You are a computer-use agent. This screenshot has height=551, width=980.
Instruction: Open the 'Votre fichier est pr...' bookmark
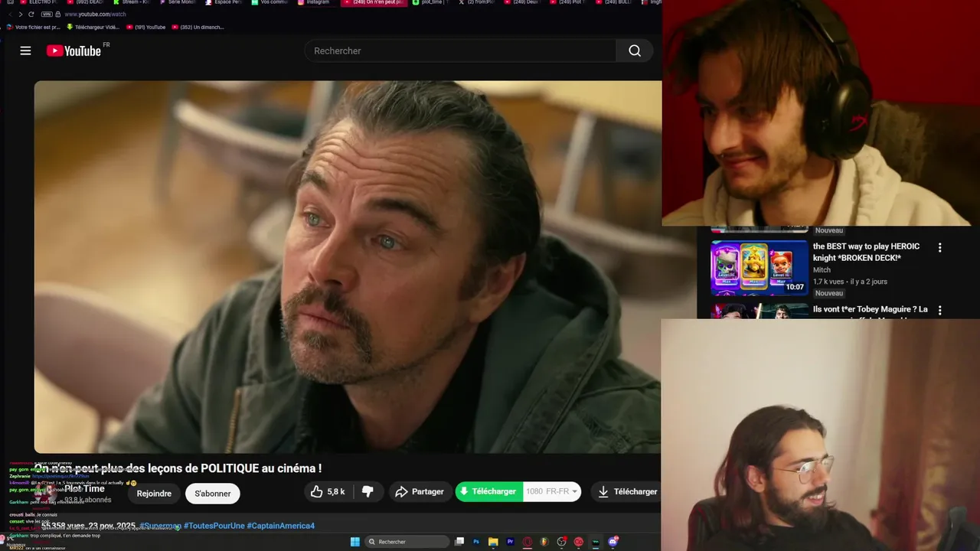tap(33, 27)
